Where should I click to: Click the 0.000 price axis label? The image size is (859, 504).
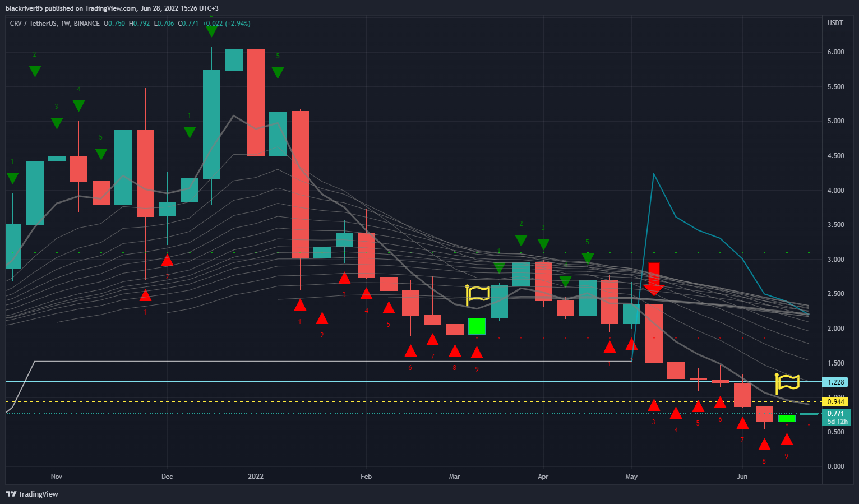click(x=835, y=466)
